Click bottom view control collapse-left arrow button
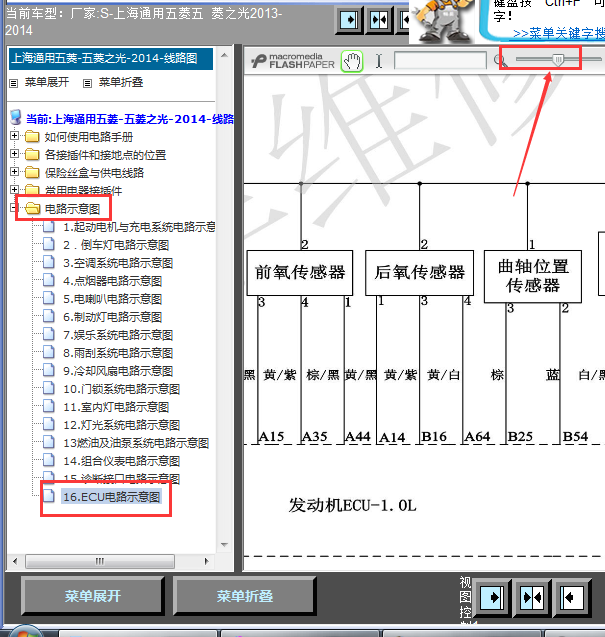Viewport: 605px width, 637px height. 571,598
